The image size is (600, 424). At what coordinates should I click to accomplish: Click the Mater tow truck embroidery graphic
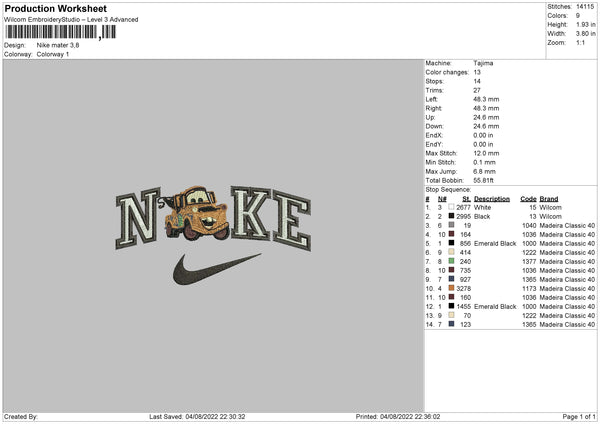tap(196, 213)
